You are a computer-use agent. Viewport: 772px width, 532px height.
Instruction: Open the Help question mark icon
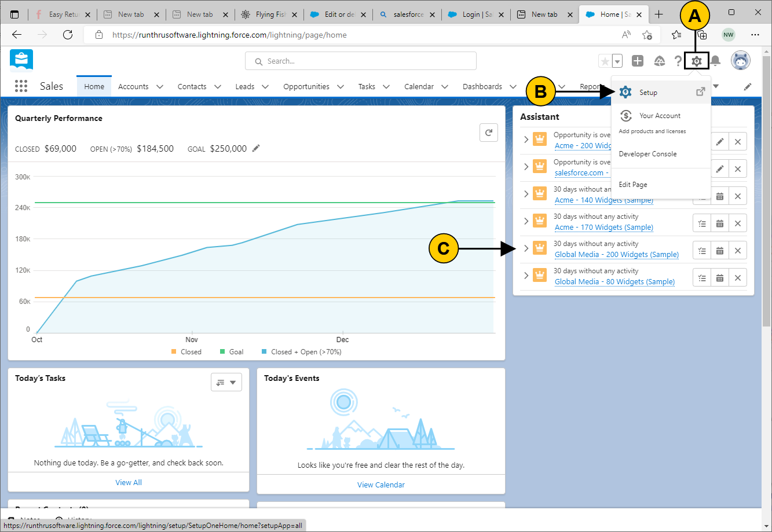click(678, 61)
